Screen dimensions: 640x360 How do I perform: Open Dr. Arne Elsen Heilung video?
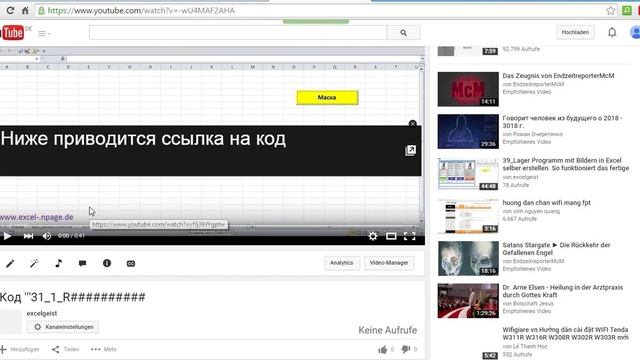(563, 291)
